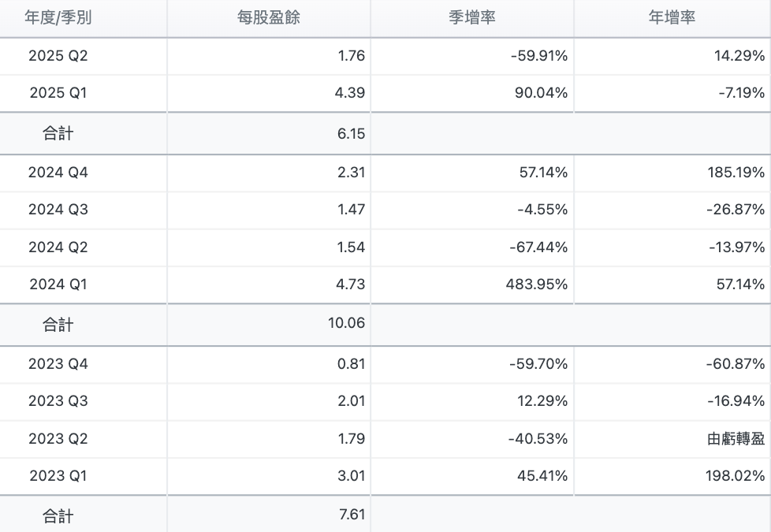
Task: Click the 2024 Q2 row label
Action: 58,247
